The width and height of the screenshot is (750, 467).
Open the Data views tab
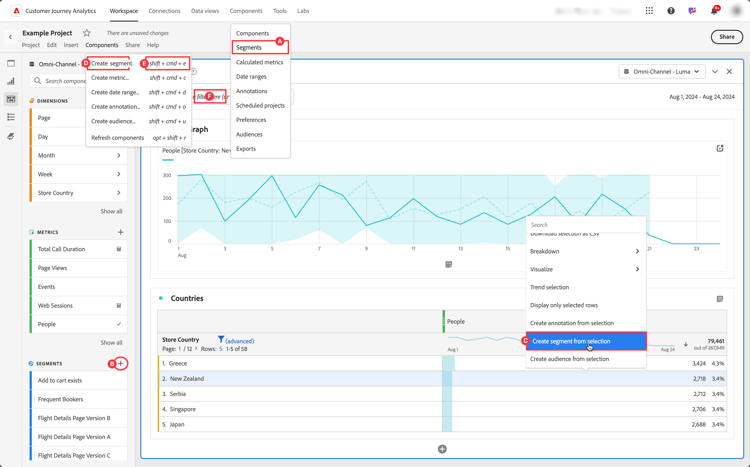(205, 11)
